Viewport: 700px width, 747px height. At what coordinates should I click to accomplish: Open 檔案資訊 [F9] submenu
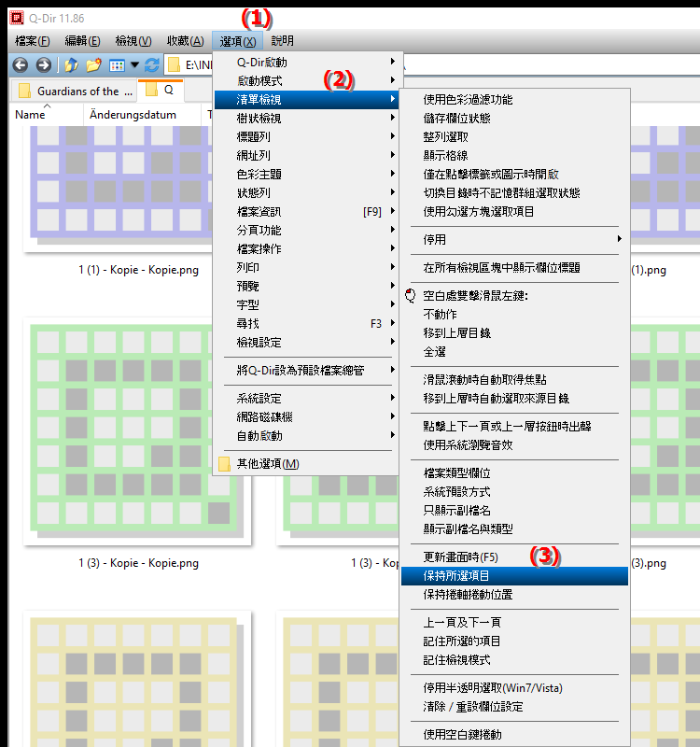306,212
